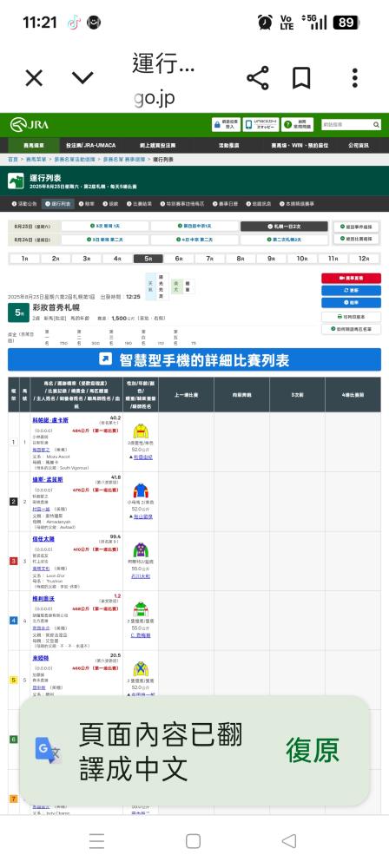389x868 pixels.
Task: Tap the Android back triangle button
Action: click(x=288, y=841)
